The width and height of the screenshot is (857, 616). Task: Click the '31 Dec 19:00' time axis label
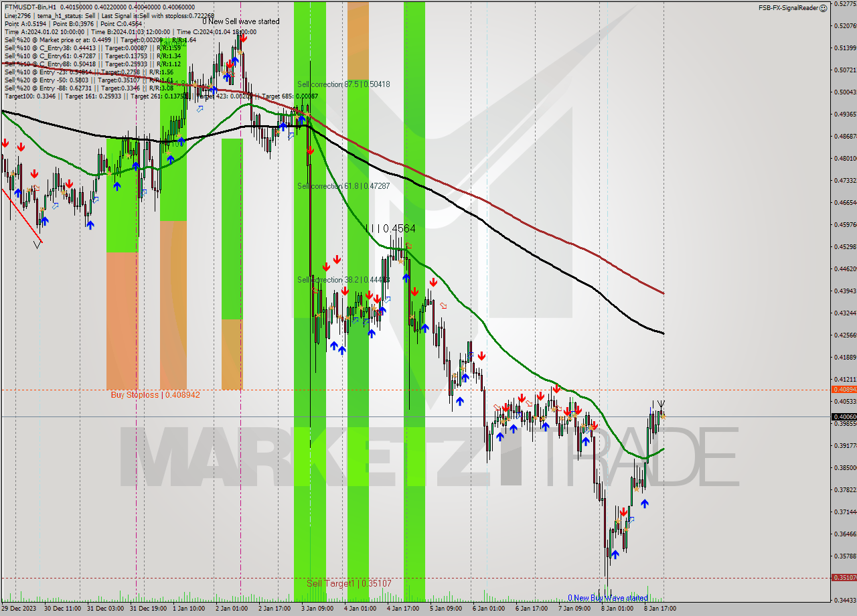coord(147,609)
